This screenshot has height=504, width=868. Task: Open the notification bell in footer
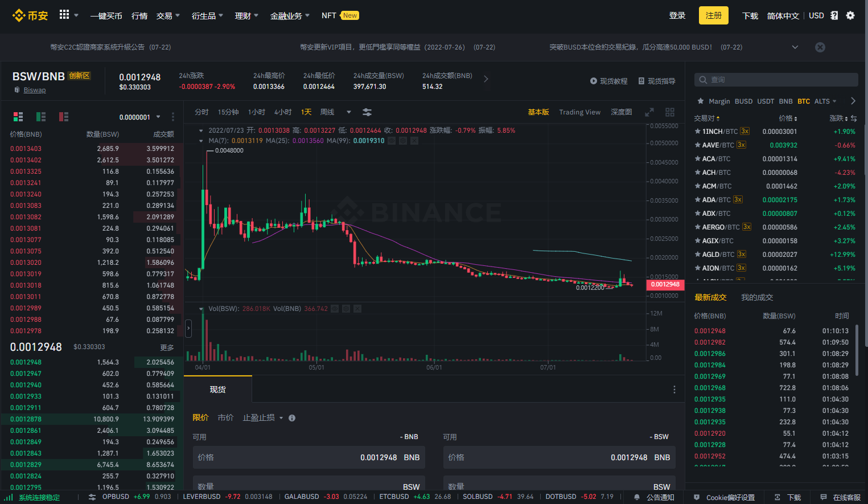point(637,497)
